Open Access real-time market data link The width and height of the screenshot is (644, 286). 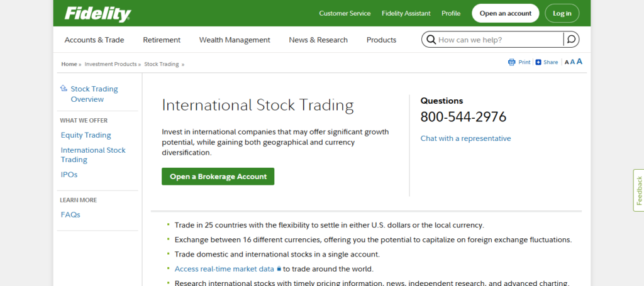tap(225, 269)
